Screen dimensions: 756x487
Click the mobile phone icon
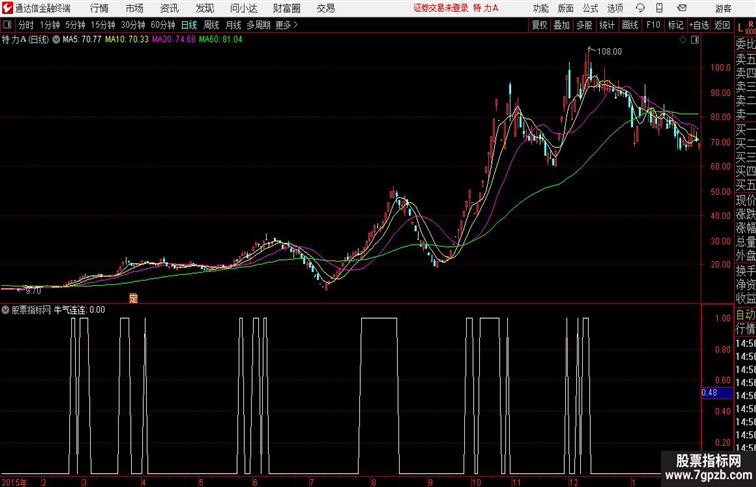[x=659, y=8]
